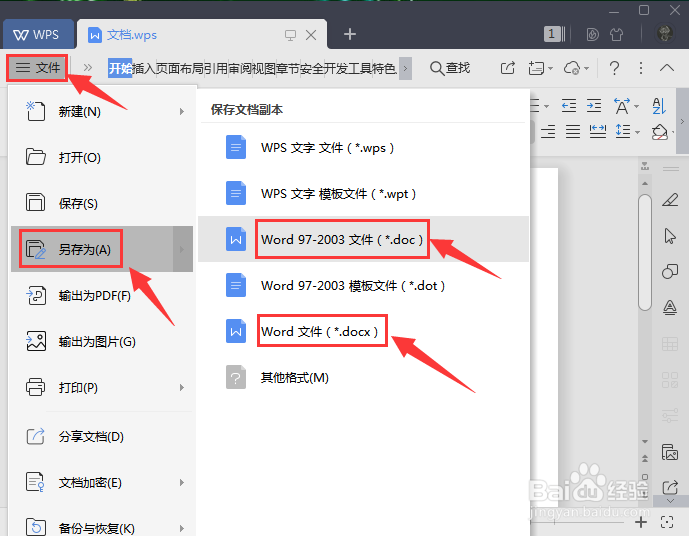Click the decrease indent icon
This screenshot has height=536, width=689.
569,106
